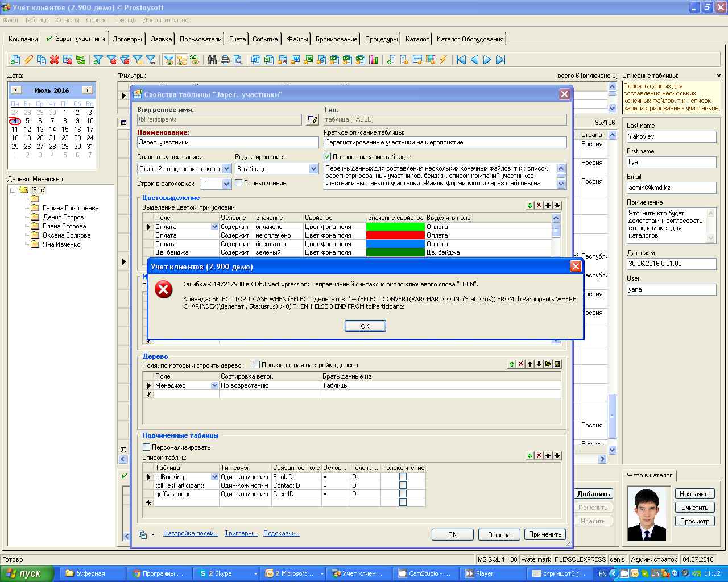Open the 'Строк в заголовках' dropdown
This screenshot has height=582, width=728.
226,184
